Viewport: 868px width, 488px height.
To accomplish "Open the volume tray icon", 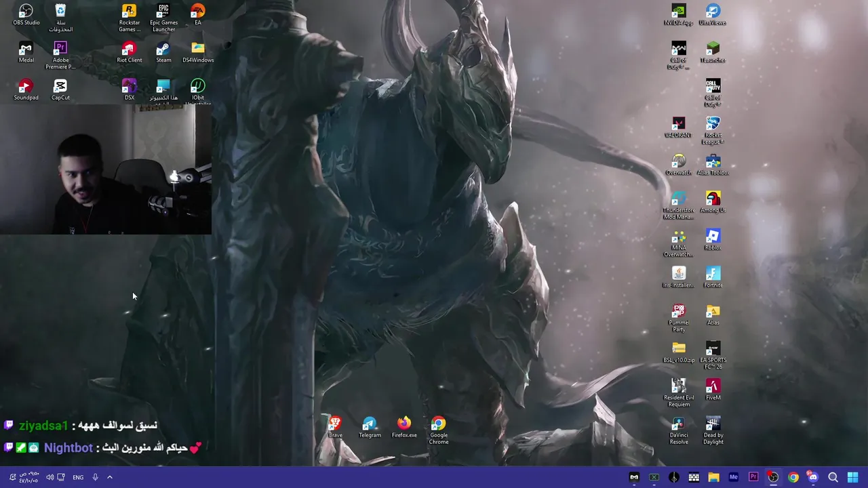I will (x=50, y=477).
